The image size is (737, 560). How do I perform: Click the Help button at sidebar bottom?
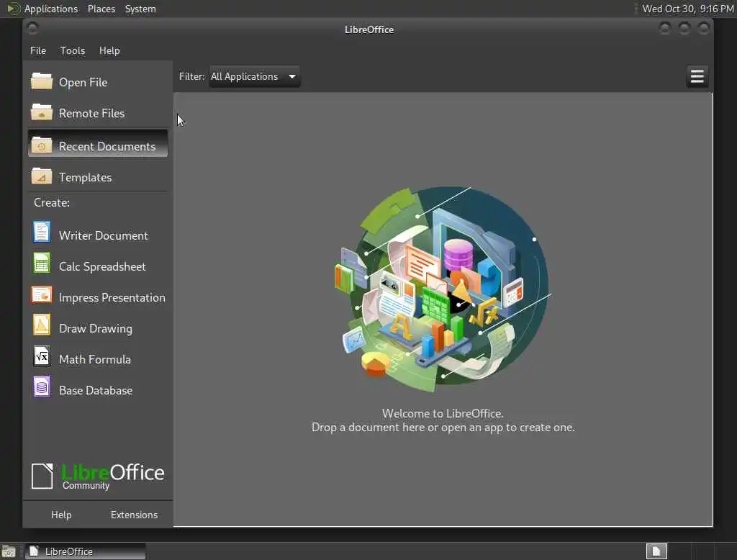pyautogui.click(x=61, y=515)
